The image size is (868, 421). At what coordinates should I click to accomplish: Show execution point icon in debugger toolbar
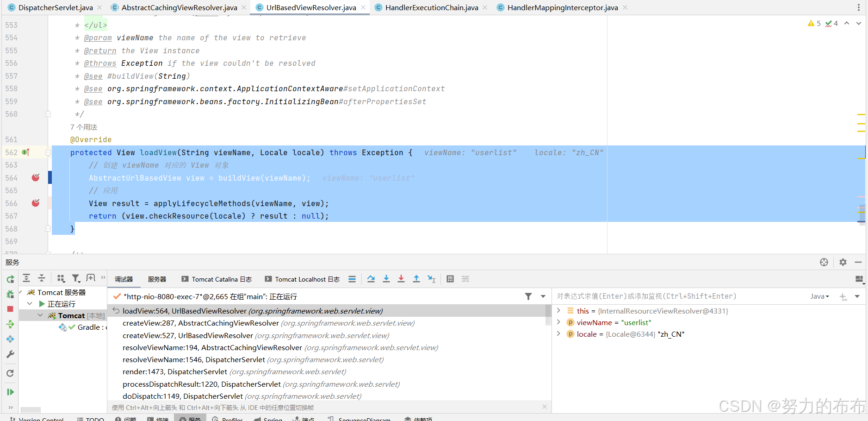(352, 279)
